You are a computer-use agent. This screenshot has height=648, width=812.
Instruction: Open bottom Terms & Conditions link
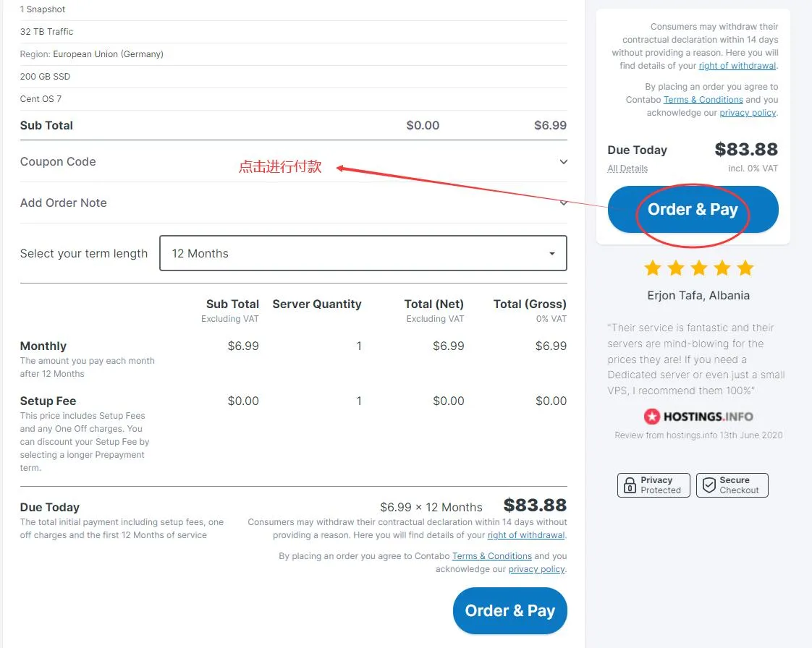[491, 556]
